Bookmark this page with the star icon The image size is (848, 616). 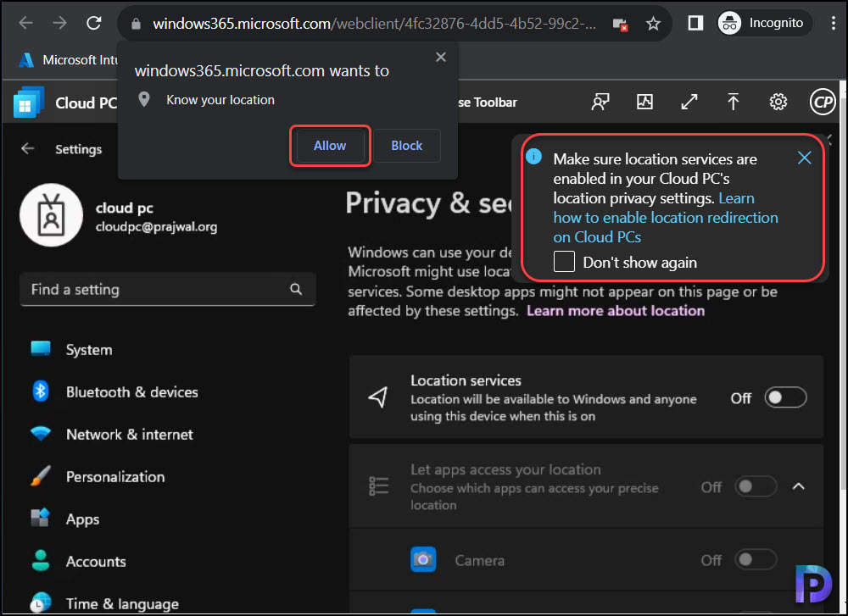[x=653, y=23]
